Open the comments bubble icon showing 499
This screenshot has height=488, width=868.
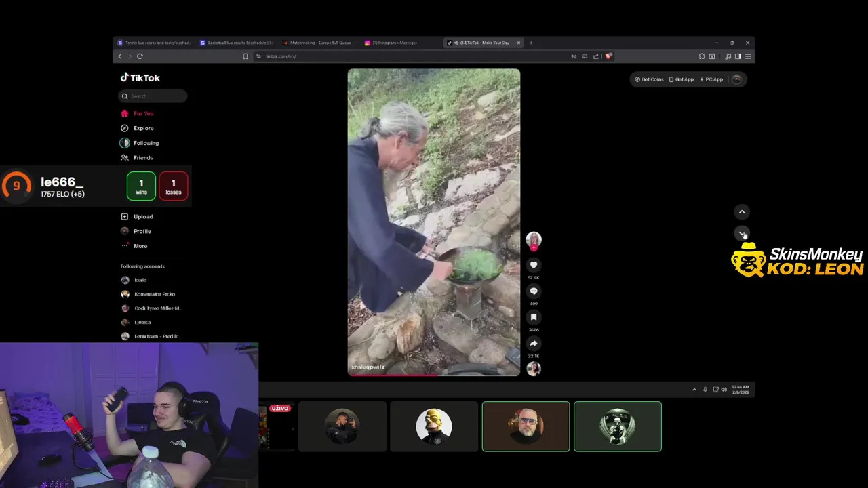(534, 291)
